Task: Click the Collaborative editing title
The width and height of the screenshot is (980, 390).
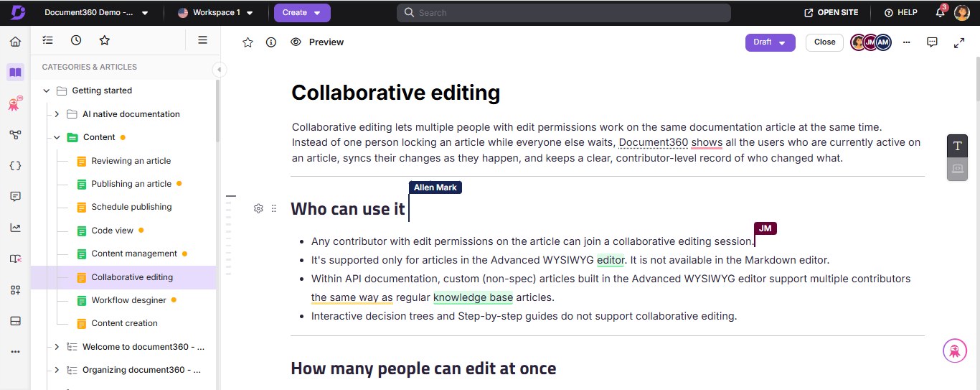Action: click(395, 93)
